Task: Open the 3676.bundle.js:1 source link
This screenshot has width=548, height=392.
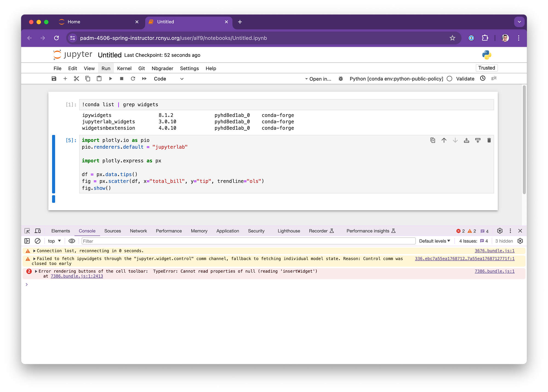Action: [x=494, y=251]
